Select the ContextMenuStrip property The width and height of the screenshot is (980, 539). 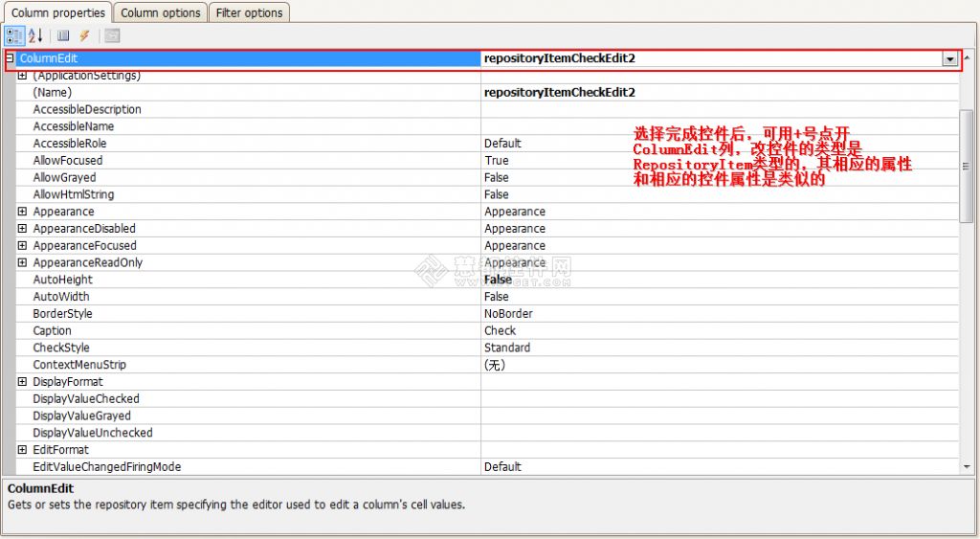[x=249, y=365]
